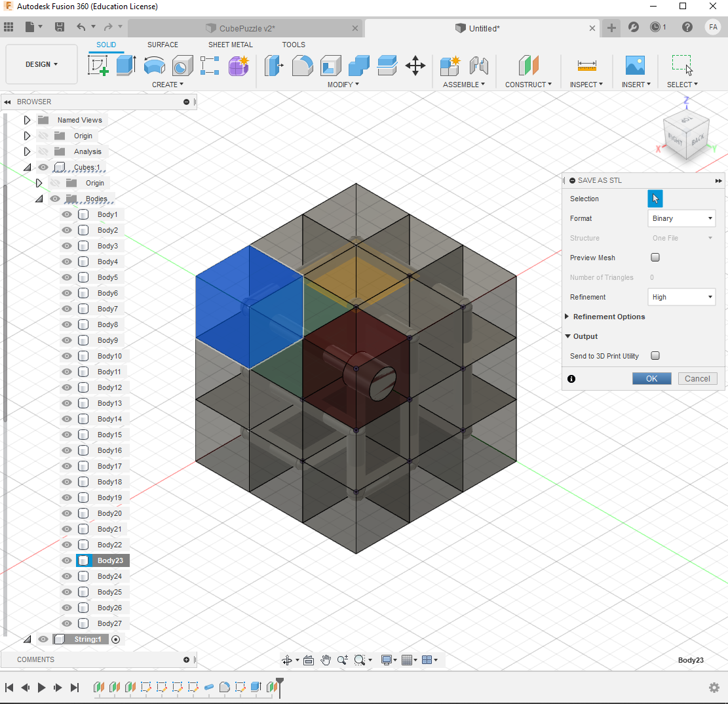Select the Measure tool under Inspect

click(586, 66)
